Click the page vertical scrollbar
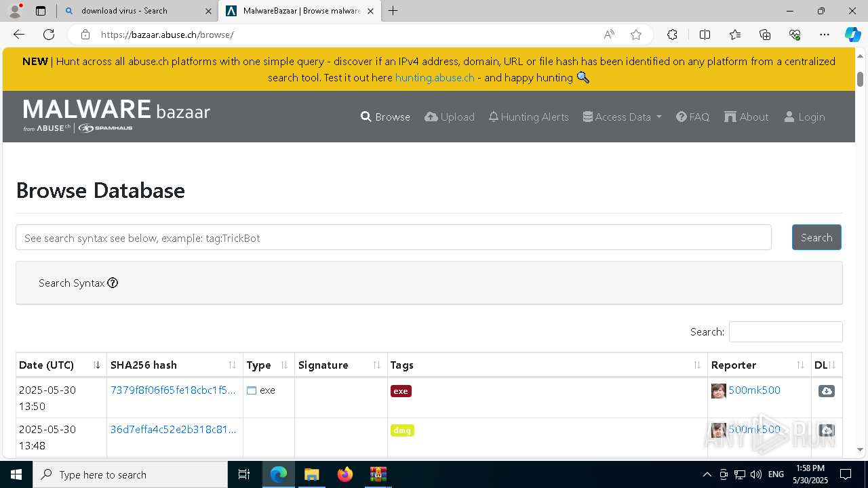This screenshot has width=868, height=488. 861,79
